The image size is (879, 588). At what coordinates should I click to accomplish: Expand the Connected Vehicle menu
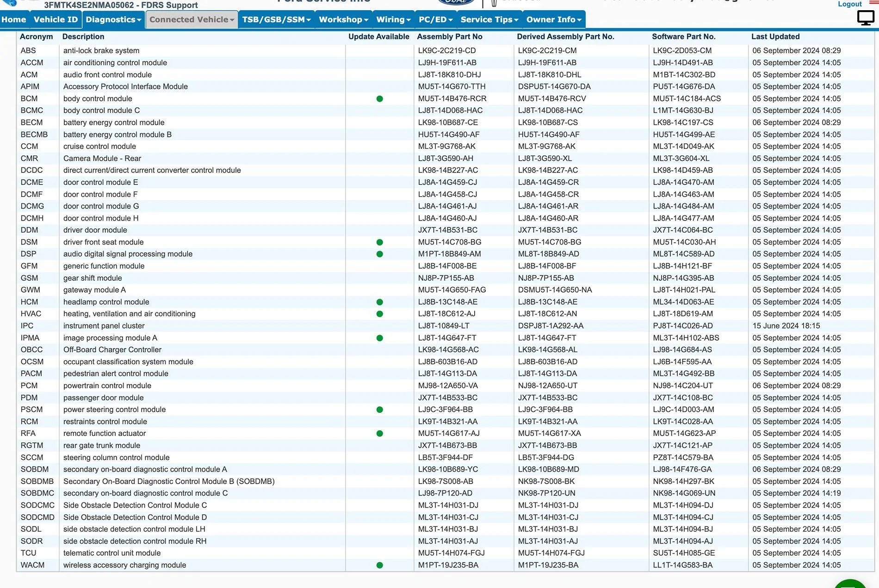pyautogui.click(x=192, y=19)
